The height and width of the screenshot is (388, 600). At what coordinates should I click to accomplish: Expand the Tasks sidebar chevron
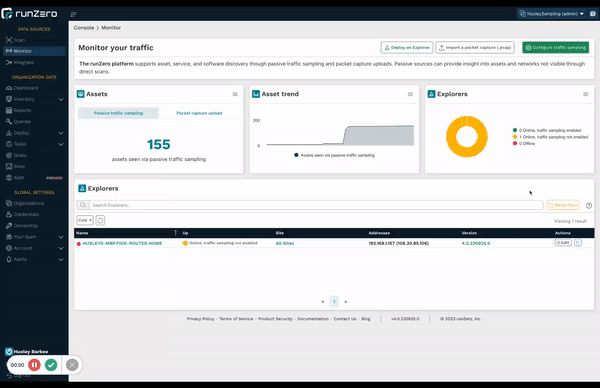point(61,144)
